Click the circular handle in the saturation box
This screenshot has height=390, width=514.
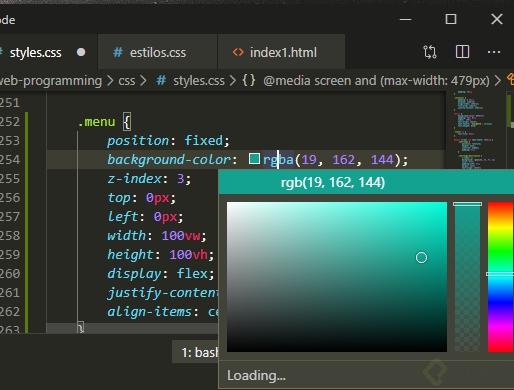pos(421,257)
